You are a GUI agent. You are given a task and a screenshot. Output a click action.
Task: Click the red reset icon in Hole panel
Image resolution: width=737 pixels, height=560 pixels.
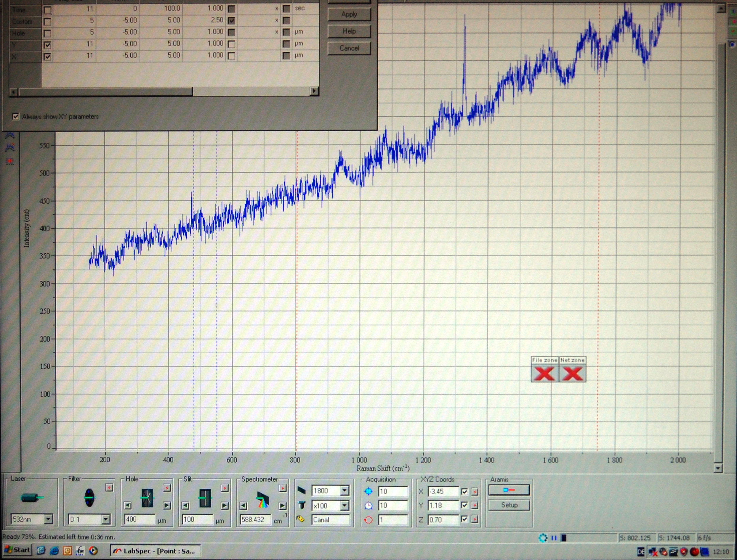tap(167, 488)
